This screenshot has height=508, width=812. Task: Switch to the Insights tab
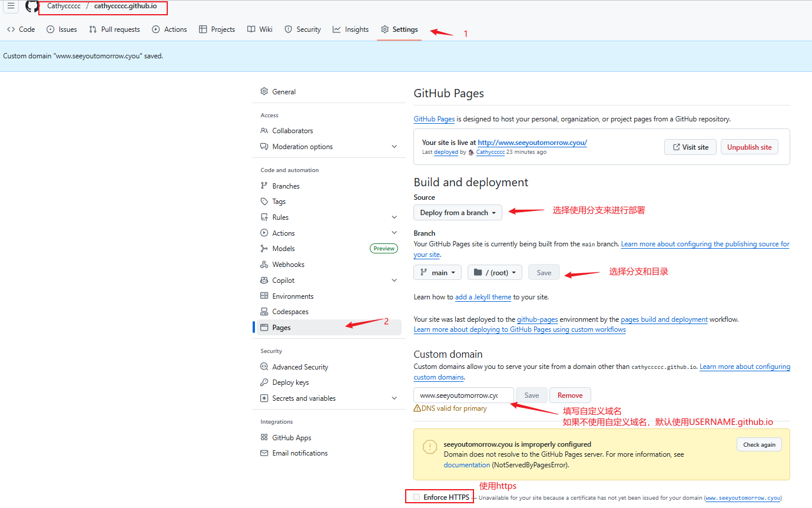click(x=350, y=29)
